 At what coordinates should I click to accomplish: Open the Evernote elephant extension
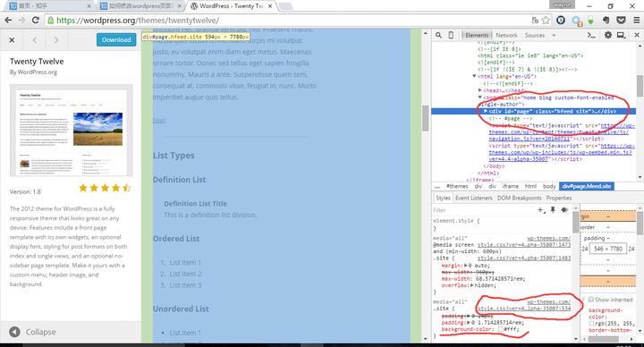pos(606,20)
